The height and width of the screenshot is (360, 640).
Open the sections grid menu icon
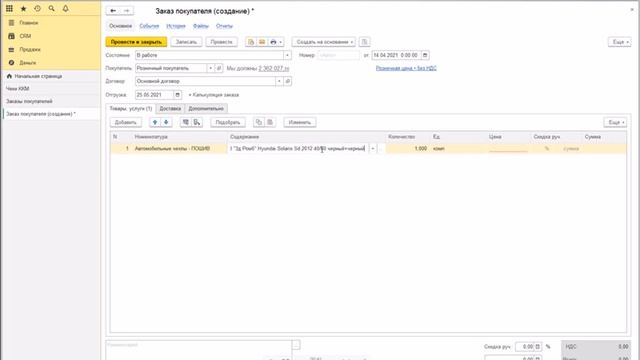[9, 8]
